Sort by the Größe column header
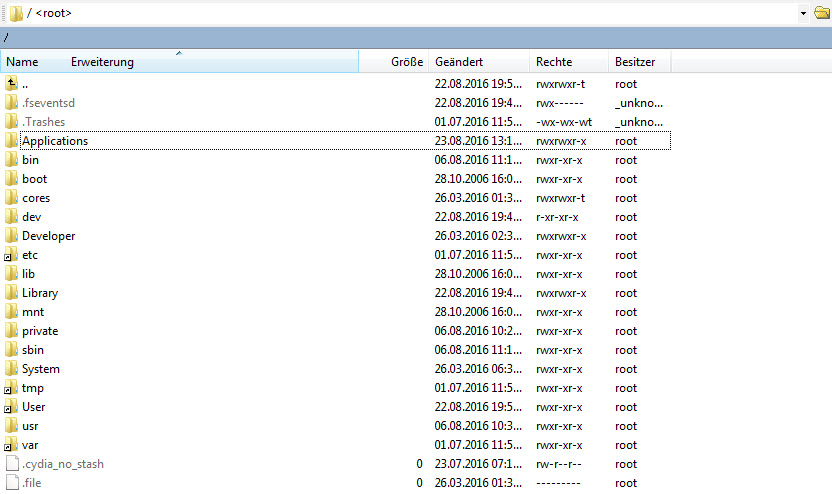The height and width of the screenshot is (494, 832). point(406,62)
